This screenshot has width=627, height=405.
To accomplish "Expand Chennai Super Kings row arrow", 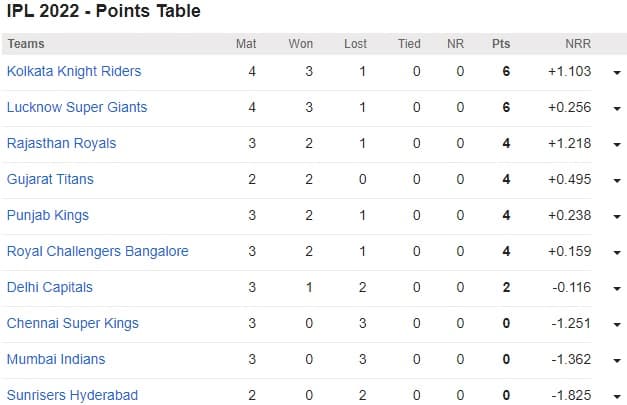I will point(616,325).
